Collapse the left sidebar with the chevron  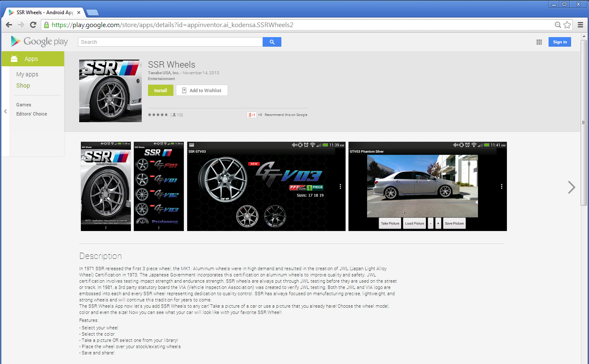click(5, 111)
